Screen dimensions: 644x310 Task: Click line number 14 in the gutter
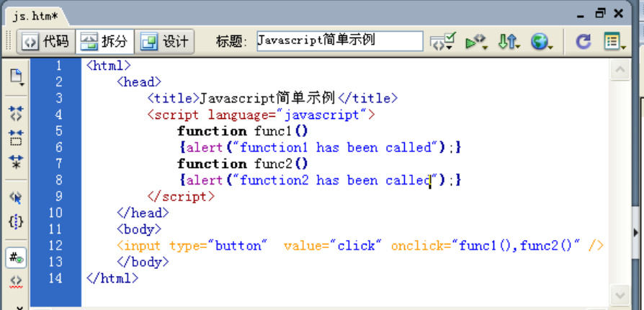click(x=54, y=278)
